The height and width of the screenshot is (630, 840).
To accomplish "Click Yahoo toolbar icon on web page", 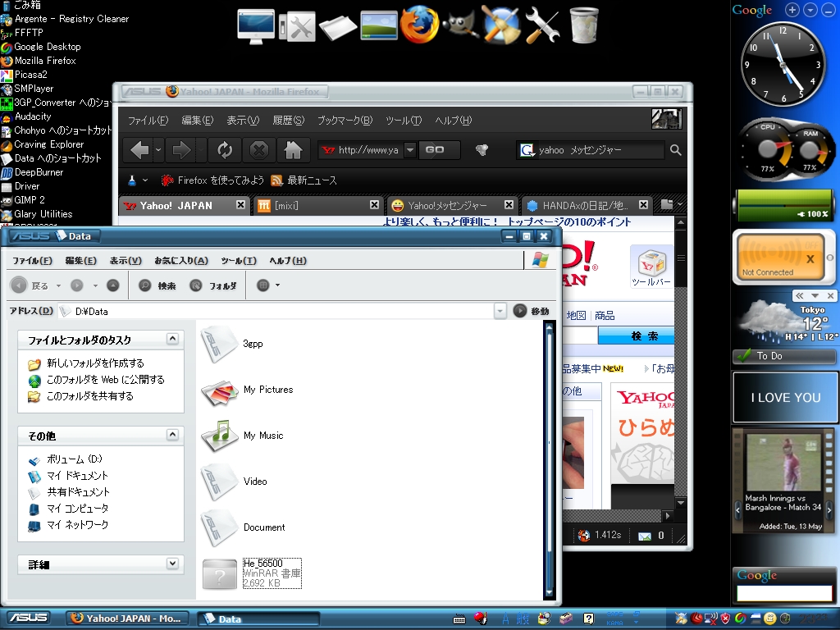I will 651,267.
